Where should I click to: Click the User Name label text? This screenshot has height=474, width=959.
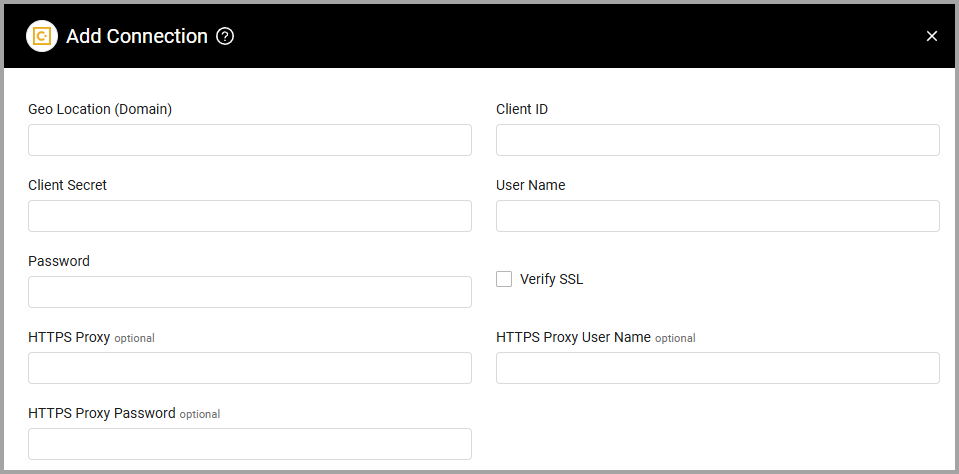point(530,185)
